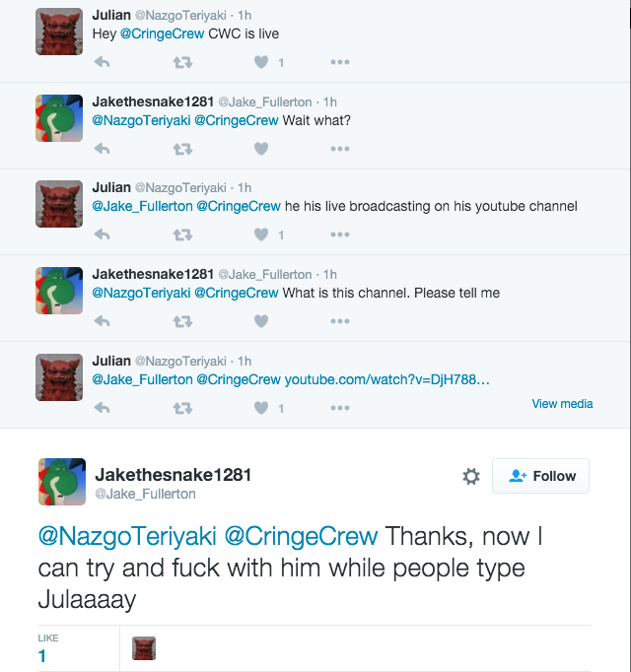Reply to Julian's "CWC is live" tweet
The image size is (631, 672).
tap(103, 63)
